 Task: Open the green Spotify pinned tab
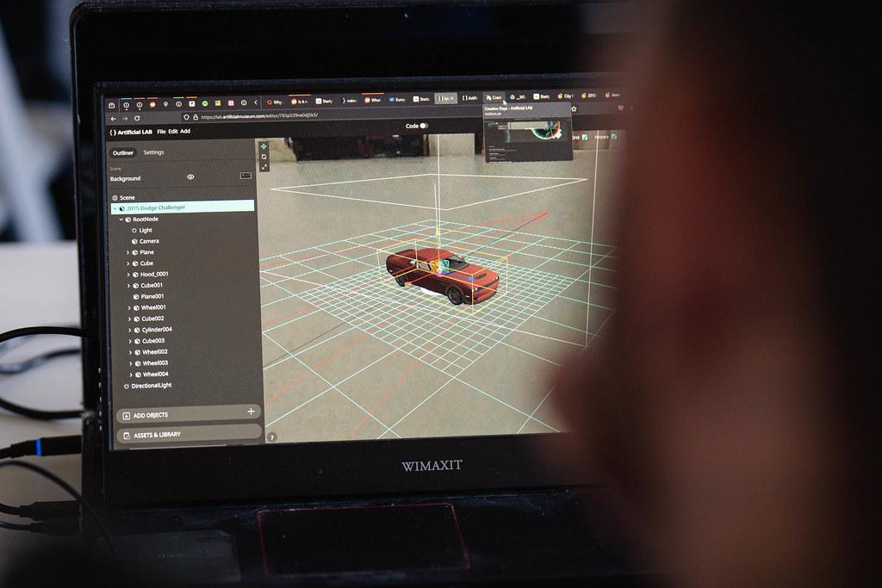coord(205,104)
